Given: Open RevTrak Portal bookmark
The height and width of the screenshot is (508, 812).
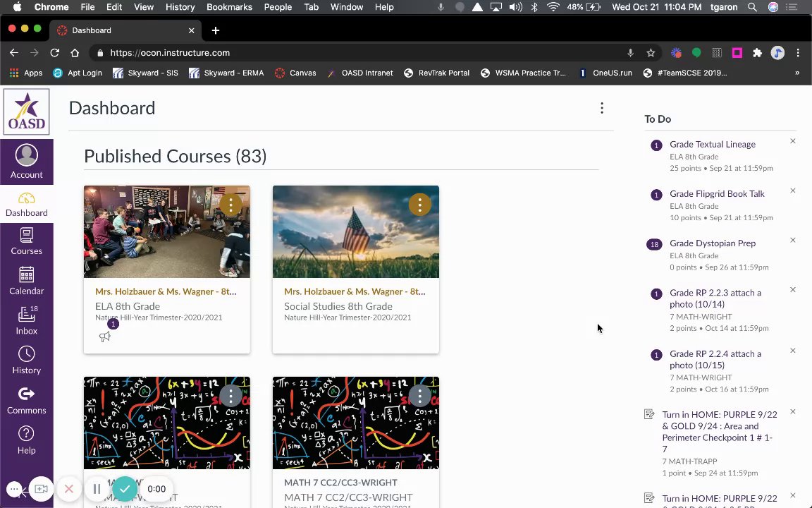Looking at the screenshot, I should point(436,73).
